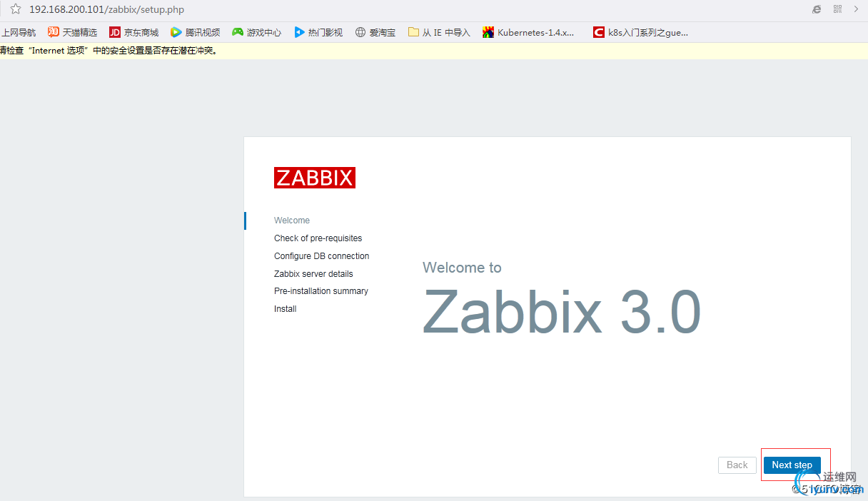Open the 热门影视 play bookmark icon
Viewport: 868px width, 501px height.
click(299, 32)
